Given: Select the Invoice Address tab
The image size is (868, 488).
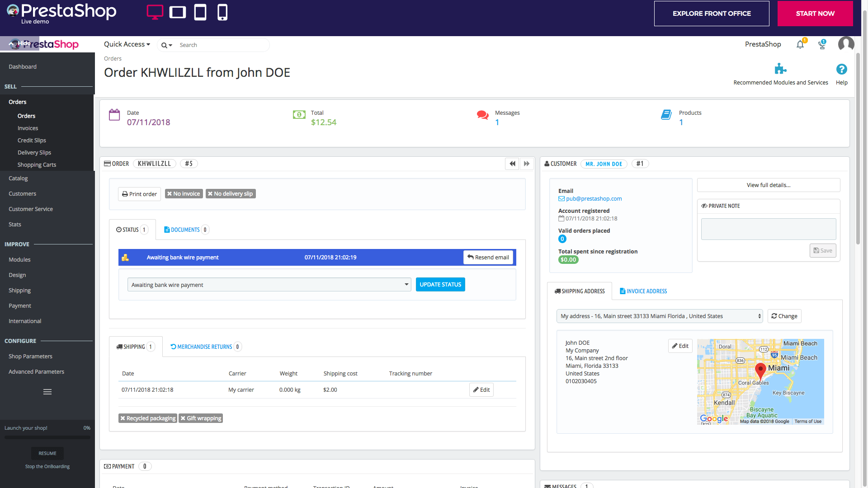Looking at the screenshot, I should pyautogui.click(x=643, y=291).
